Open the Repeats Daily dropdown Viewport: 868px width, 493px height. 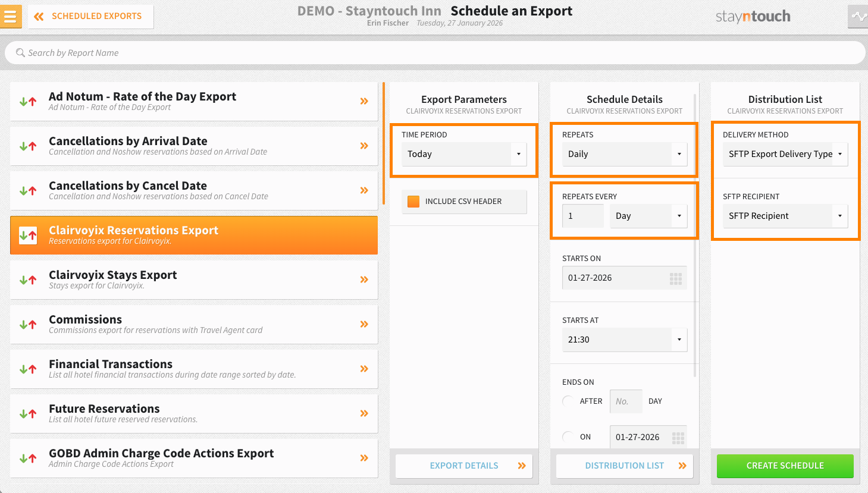[625, 154]
